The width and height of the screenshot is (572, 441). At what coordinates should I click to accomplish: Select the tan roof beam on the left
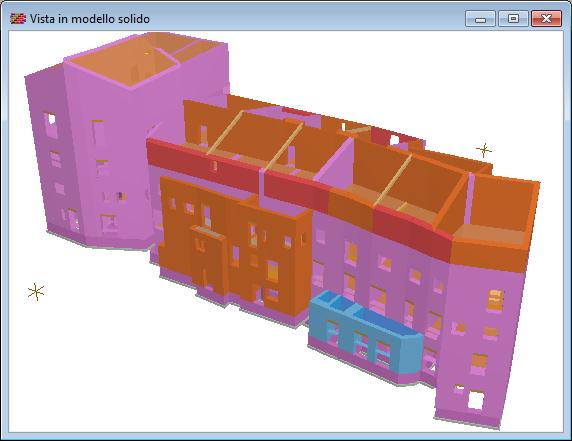click(225, 132)
